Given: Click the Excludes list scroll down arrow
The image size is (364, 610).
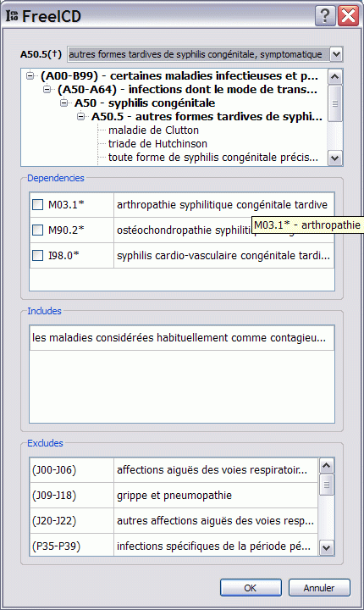Looking at the screenshot, I should tap(326, 548).
